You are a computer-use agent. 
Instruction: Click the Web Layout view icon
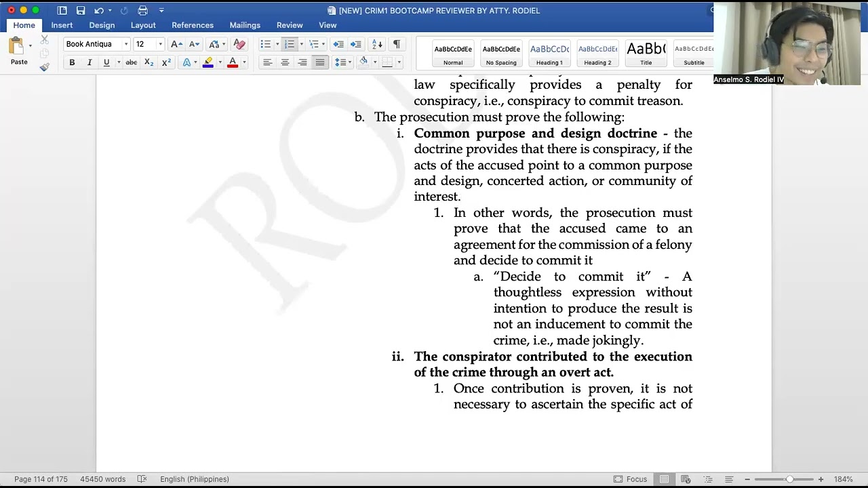[x=686, y=479]
